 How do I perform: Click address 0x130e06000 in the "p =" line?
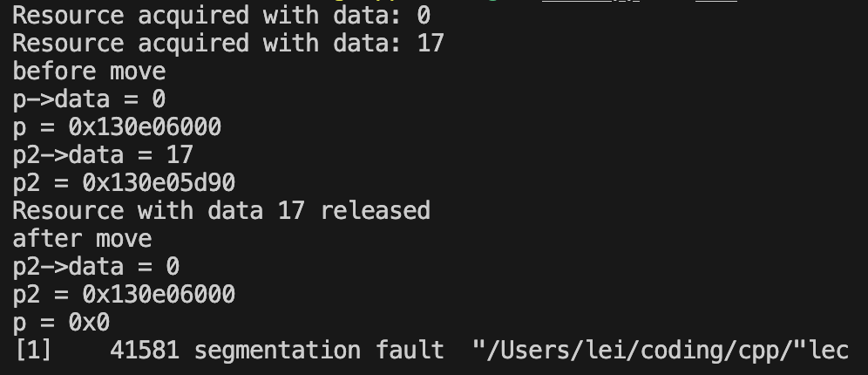[x=145, y=126]
